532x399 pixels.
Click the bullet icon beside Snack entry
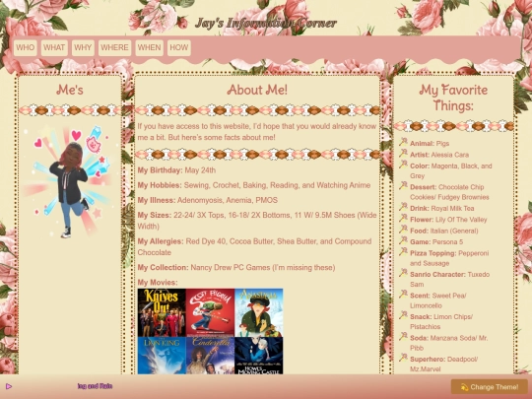pos(403,315)
